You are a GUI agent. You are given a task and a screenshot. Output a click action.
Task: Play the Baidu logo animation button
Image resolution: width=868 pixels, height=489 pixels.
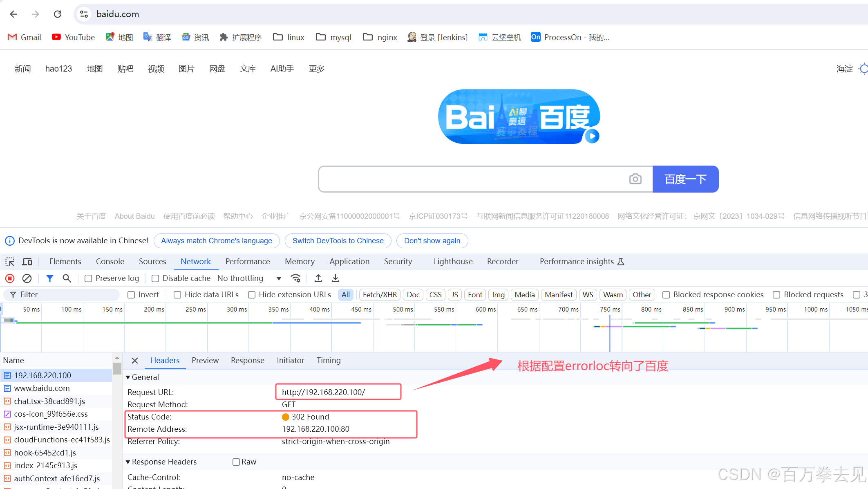(592, 136)
